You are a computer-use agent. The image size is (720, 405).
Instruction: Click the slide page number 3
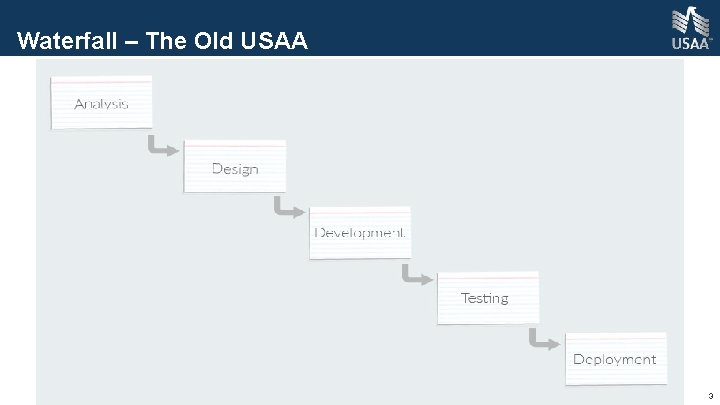pos(709,395)
